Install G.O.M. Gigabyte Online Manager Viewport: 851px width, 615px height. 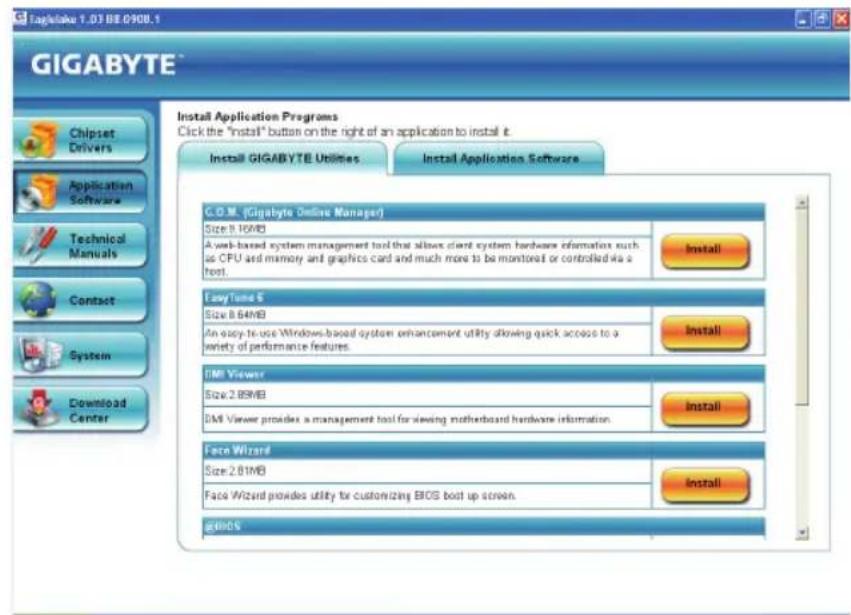click(x=704, y=250)
